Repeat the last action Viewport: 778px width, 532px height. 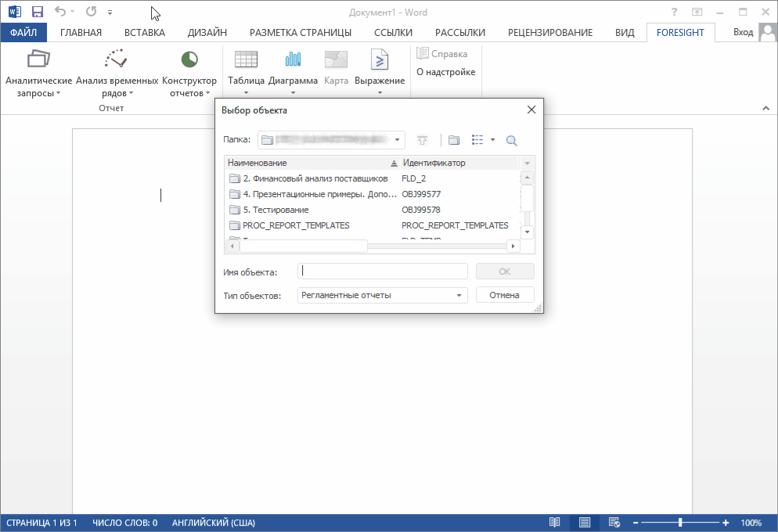(91, 12)
